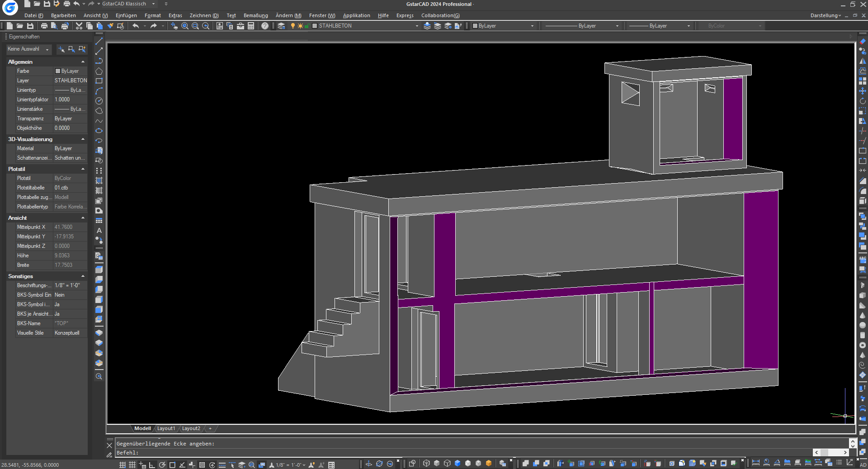Click the Cut scissors icon in toolbar
Screen dimensions: 868x469
tap(79, 26)
